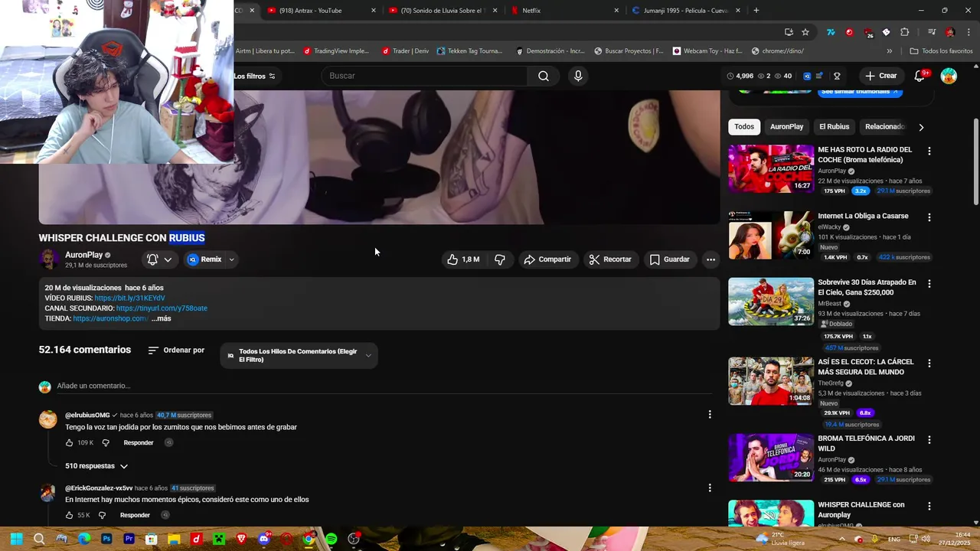Open Spotify from the taskbar

(332, 539)
